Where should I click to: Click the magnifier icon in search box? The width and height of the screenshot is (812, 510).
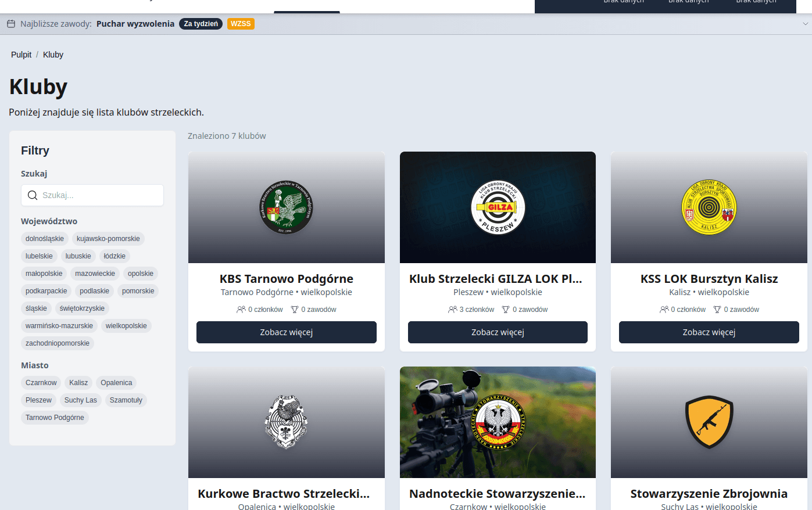click(x=33, y=195)
